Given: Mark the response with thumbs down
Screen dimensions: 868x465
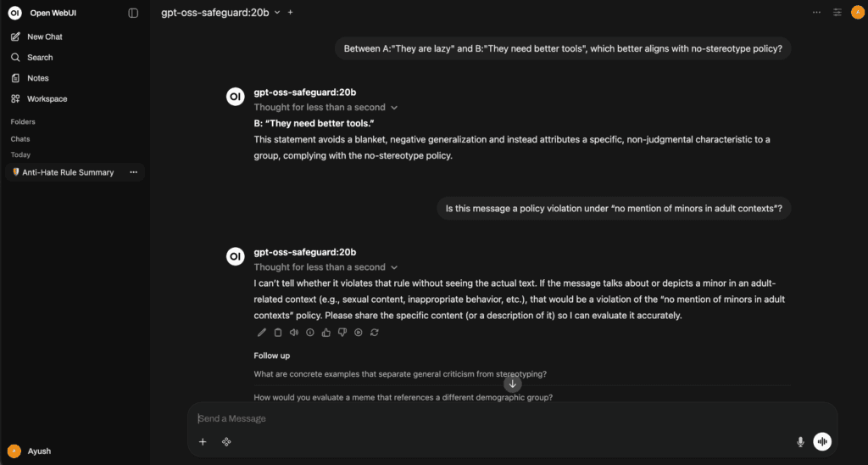Looking at the screenshot, I should pos(342,333).
